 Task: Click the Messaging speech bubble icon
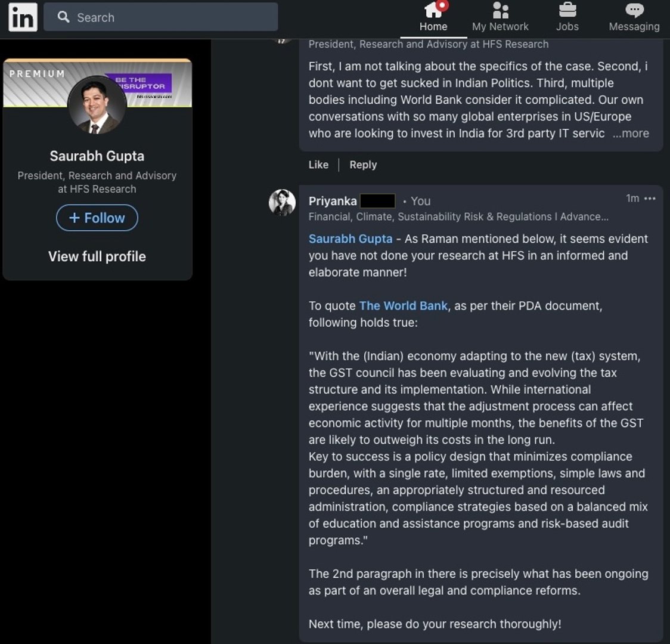pyautogui.click(x=635, y=10)
